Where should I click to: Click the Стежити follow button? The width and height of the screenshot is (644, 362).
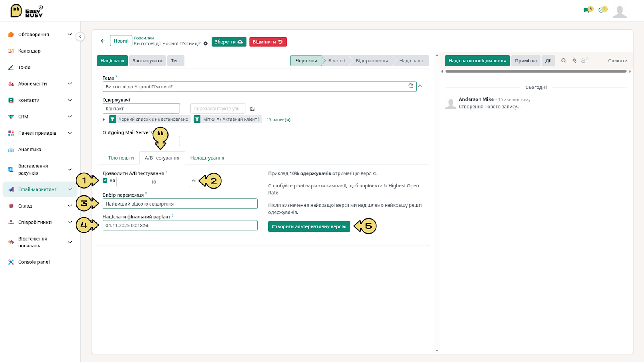tap(617, 61)
